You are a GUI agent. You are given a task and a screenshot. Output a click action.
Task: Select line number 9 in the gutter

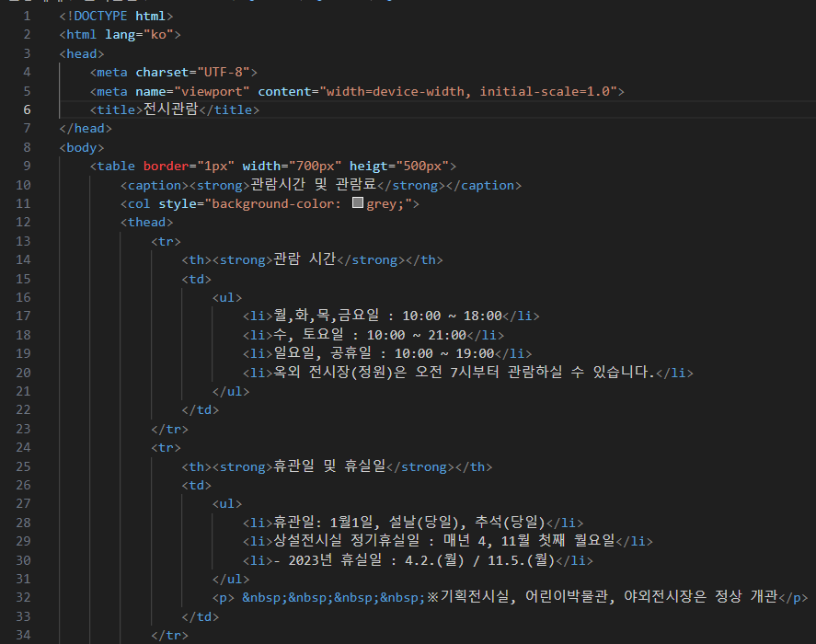click(x=27, y=167)
